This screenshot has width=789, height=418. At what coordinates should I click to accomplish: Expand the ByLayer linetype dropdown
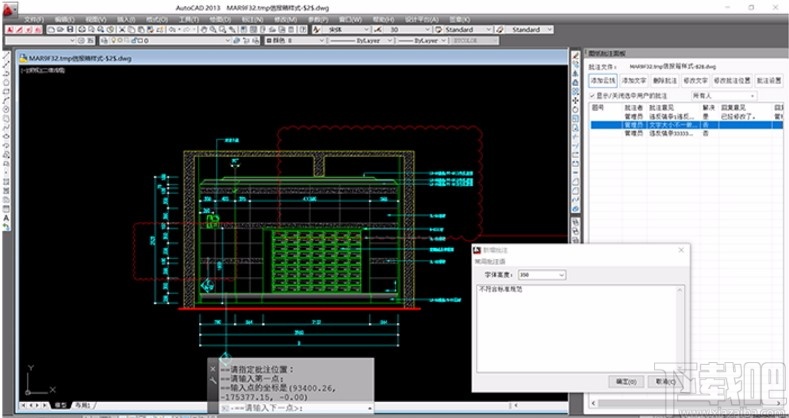pyautogui.click(x=361, y=40)
